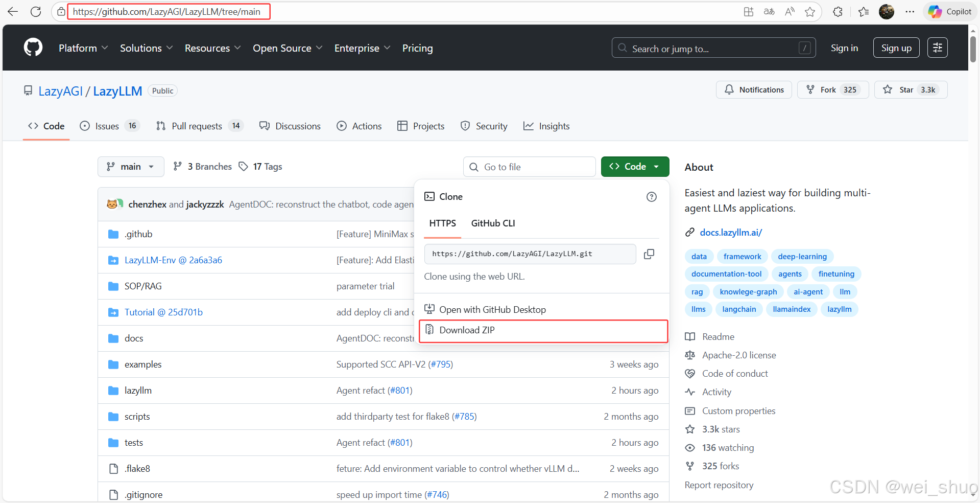Image resolution: width=980 pixels, height=503 pixels.
Task: Expand the Solutions menu
Action: (x=147, y=48)
